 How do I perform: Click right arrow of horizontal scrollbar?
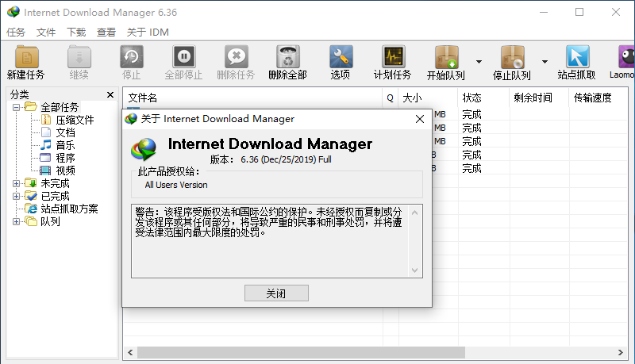click(x=621, y=353)
